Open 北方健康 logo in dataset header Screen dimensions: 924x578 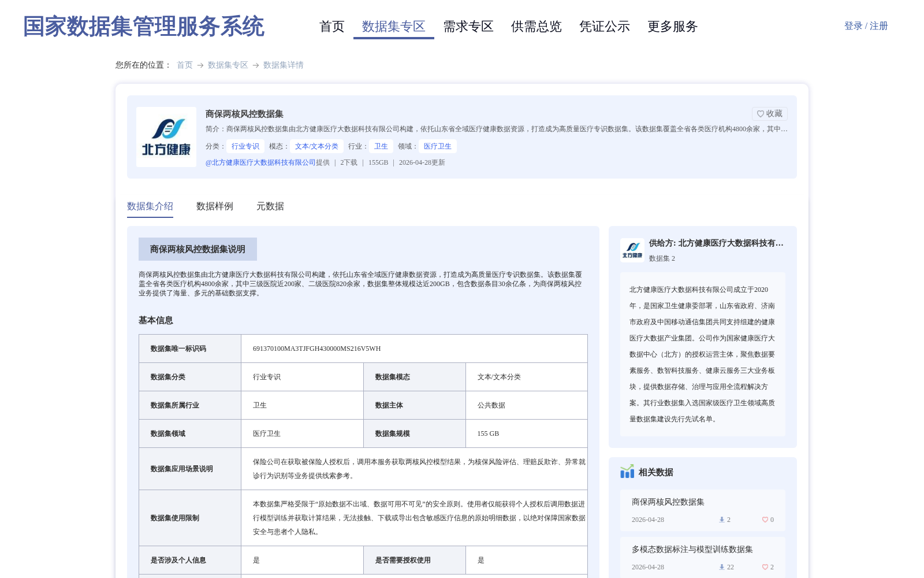click(166, 137)
